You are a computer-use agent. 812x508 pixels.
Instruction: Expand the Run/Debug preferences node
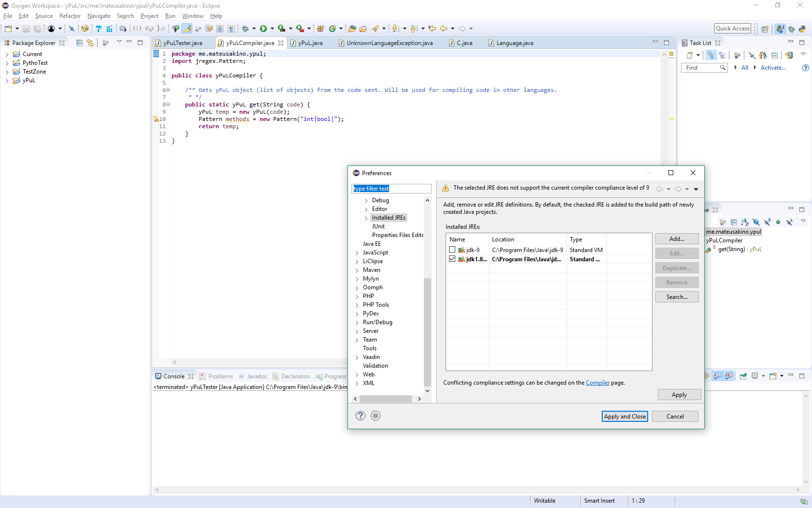coord(357,323)
